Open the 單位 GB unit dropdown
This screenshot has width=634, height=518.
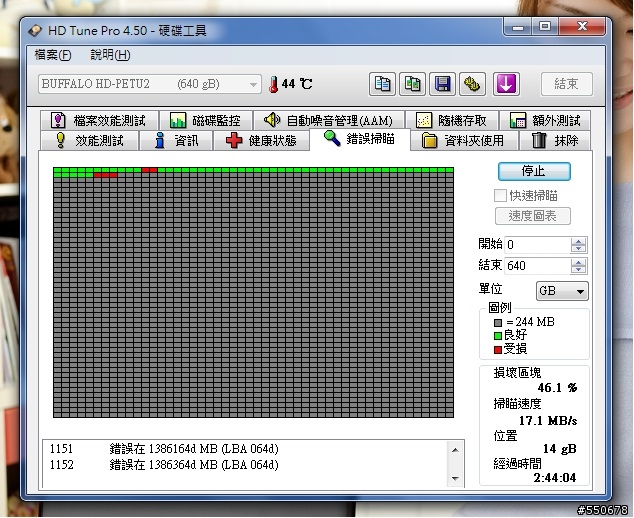click(x=562, y=291)
